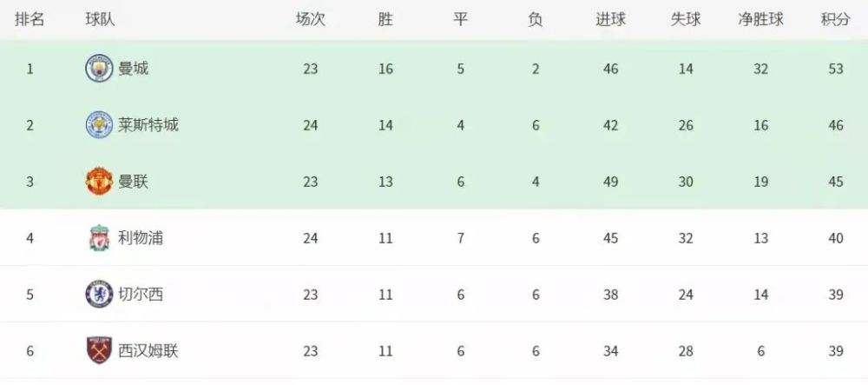This screenshot has width=868, height=385.
Task: Click the Manchester City club crest
Action: click(99, 69)
